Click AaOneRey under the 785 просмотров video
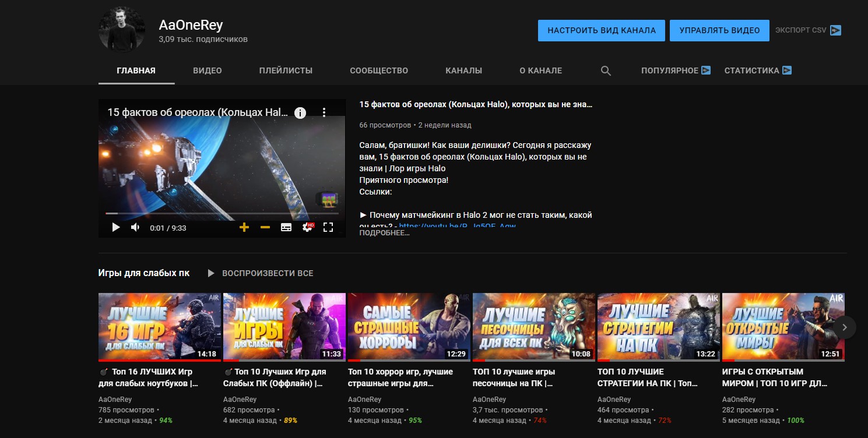Image resolution: width=868 pixels, height=438 pixels. [115, 400]
